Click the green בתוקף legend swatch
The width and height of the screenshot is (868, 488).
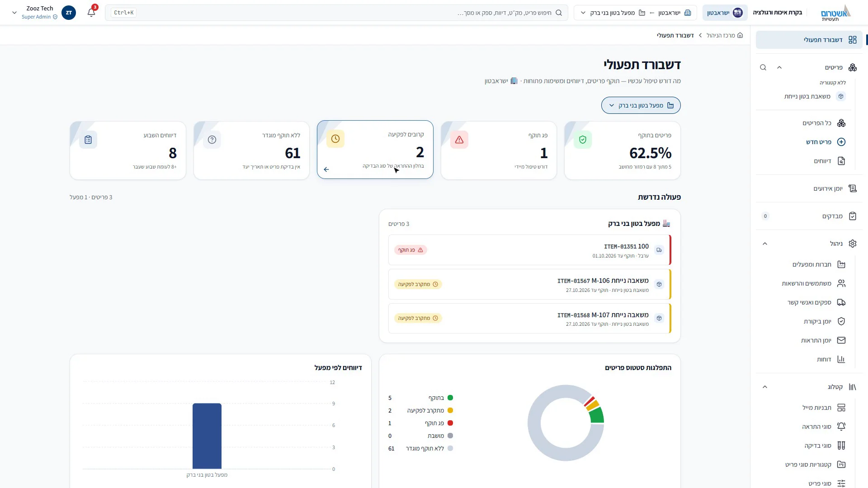pos(450,398)
